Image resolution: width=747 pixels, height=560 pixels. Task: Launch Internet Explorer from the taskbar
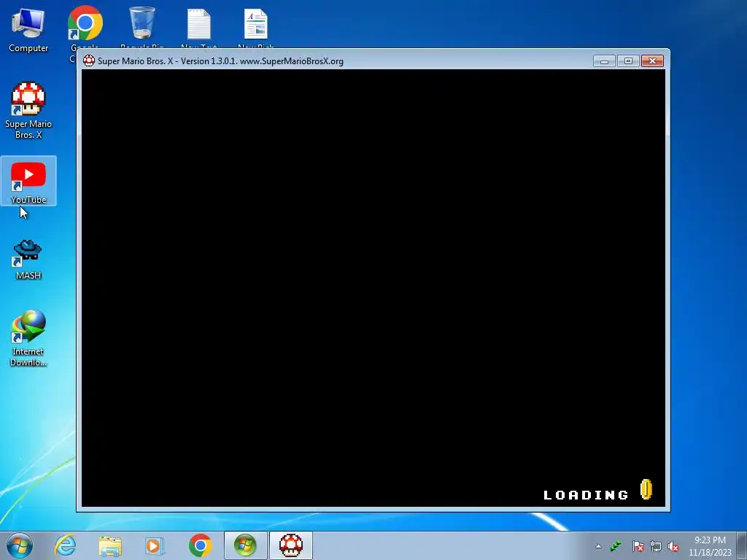pos(65,545)
